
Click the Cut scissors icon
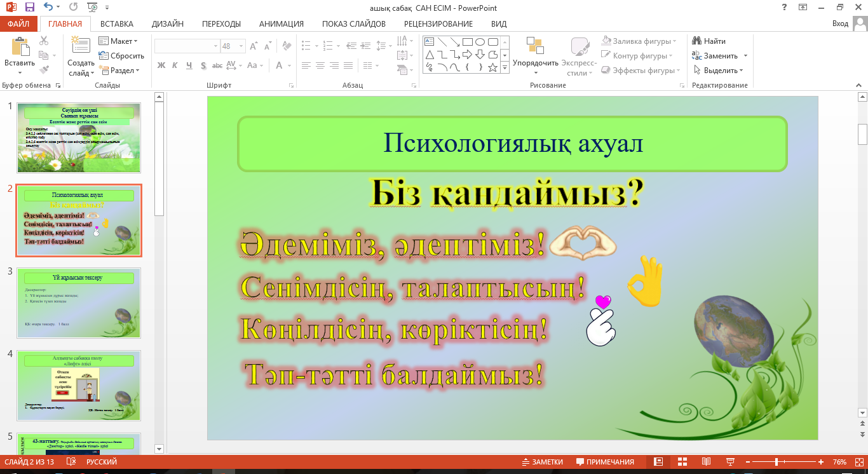coord(44,41)
